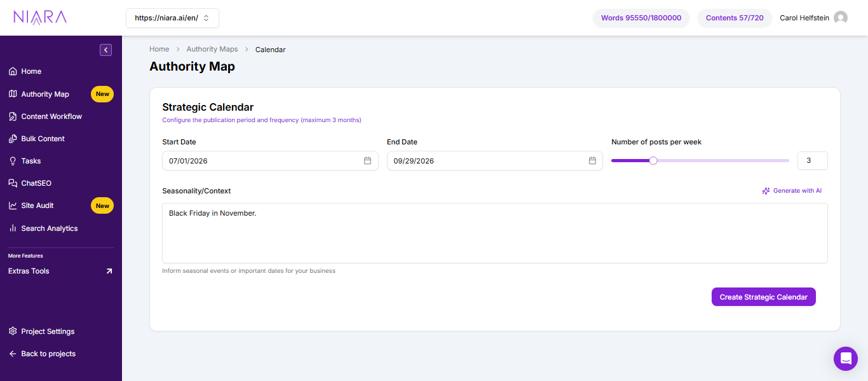
Task: Go to Authority Map in sidebar
Action: point(44,94)
